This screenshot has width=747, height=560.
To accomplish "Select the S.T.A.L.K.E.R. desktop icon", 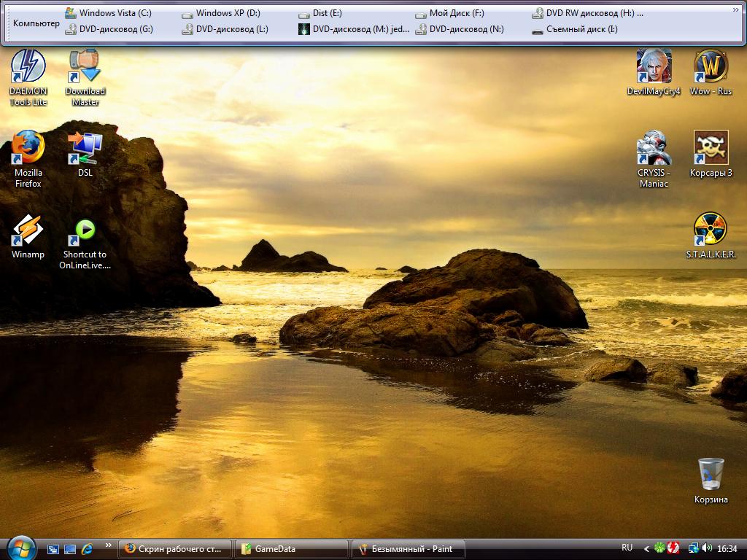I will (711, 230).
